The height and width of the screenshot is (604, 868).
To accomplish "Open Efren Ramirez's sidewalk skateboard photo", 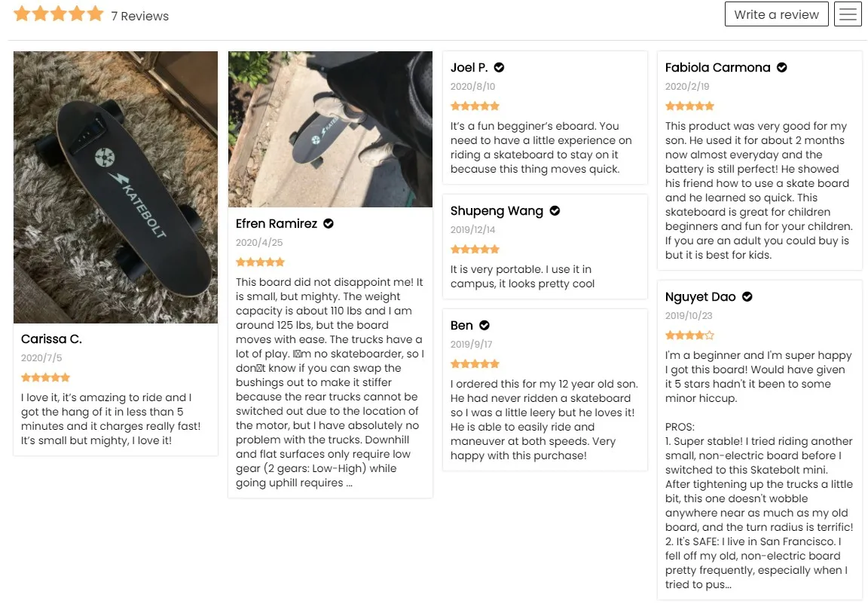I will 330,128.
